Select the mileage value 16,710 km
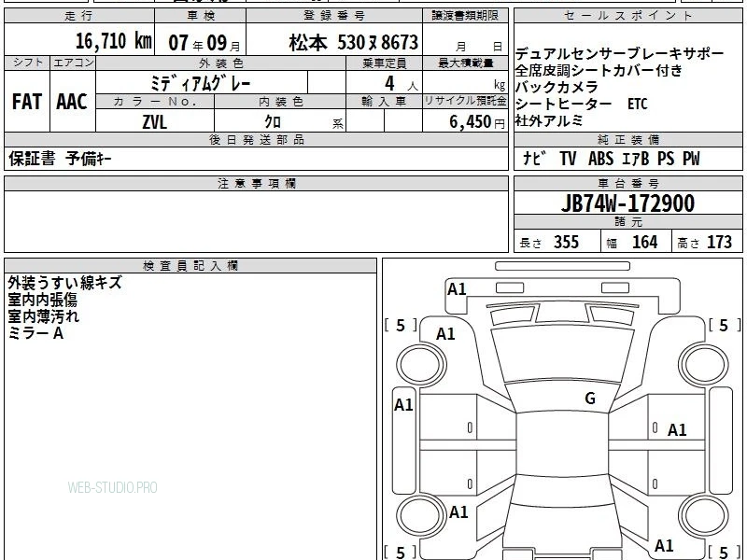747x560 pixels. pos(113,41)
